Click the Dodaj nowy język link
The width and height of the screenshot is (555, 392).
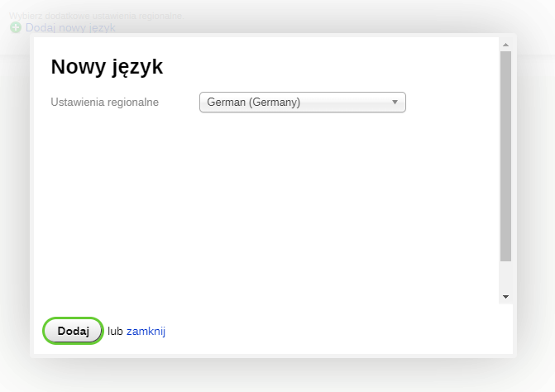[x=70, y=27]
